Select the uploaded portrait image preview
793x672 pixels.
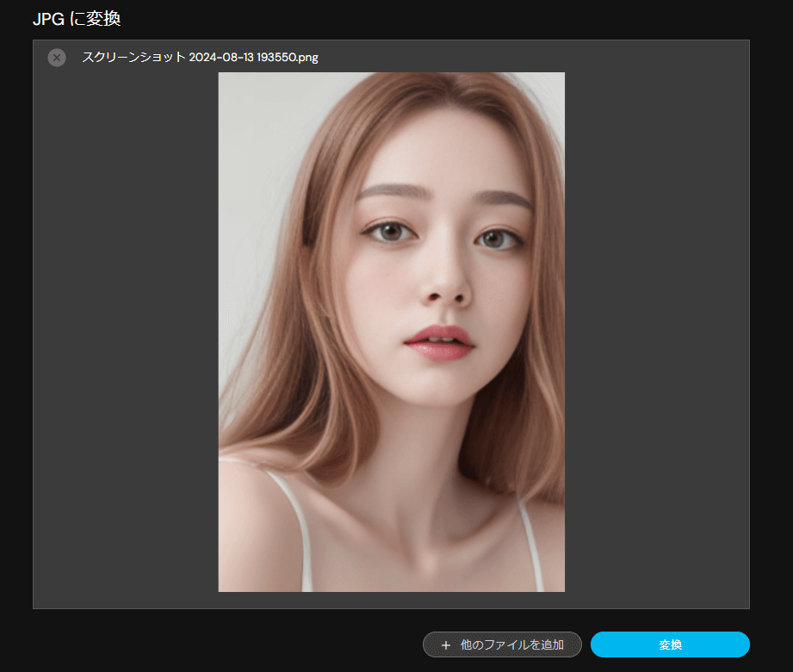coord(392,332)
